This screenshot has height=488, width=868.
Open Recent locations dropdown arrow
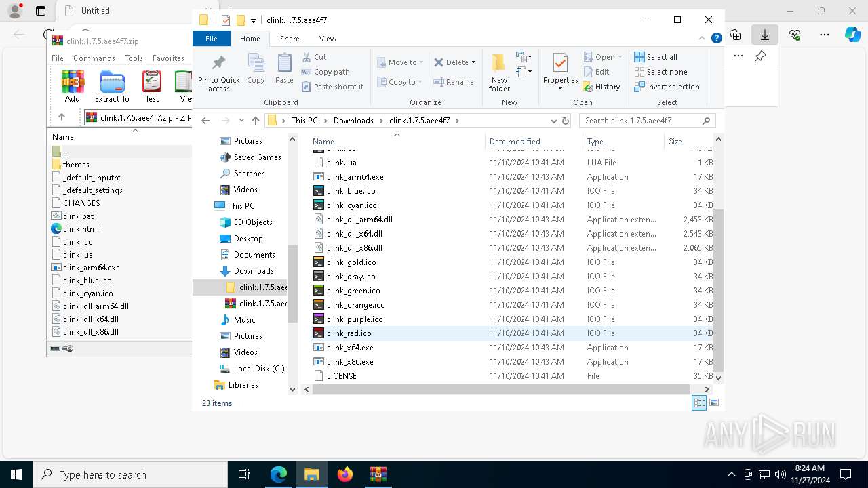coord(241,121)
